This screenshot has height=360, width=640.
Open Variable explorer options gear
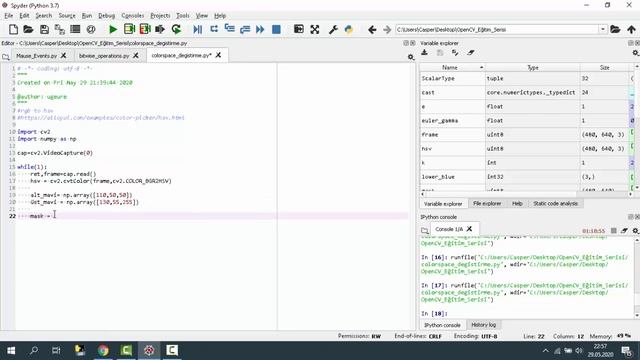pyautogui.click(x=636, y=53)
